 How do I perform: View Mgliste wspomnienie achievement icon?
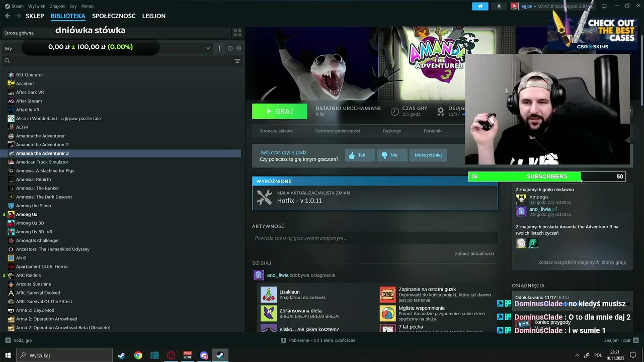tap(387, 313)
